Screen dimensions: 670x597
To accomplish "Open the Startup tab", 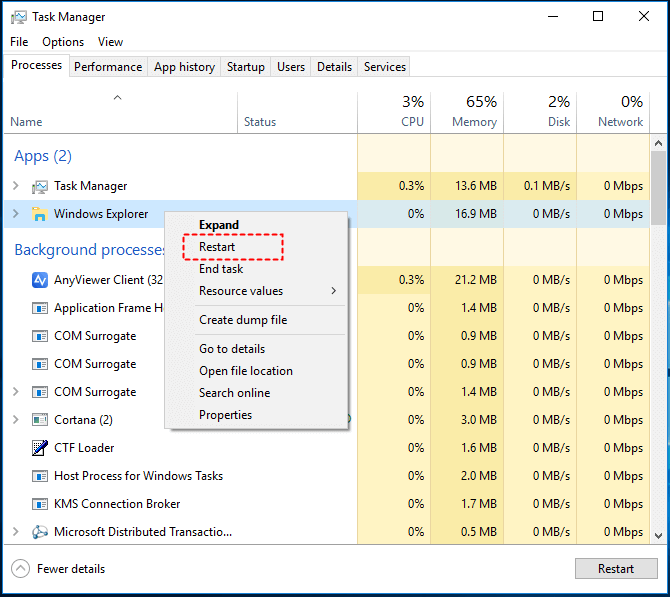I will pyautogui.click(x=245, y=67).
